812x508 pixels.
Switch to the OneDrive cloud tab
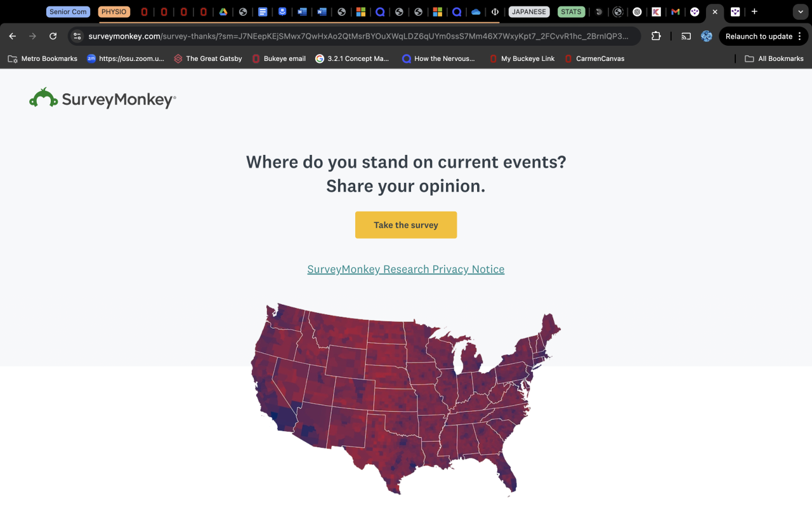pyautogui.click(x=476, y=11)
